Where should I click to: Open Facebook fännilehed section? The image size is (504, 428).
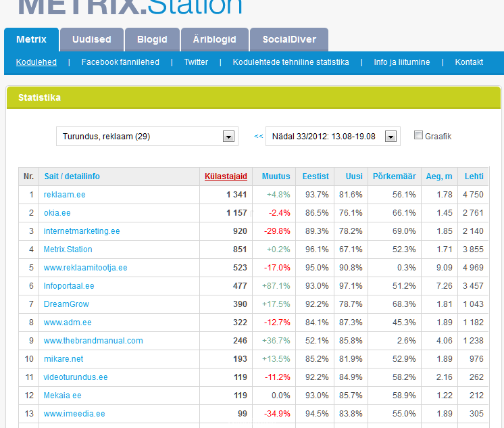(120, 62)
